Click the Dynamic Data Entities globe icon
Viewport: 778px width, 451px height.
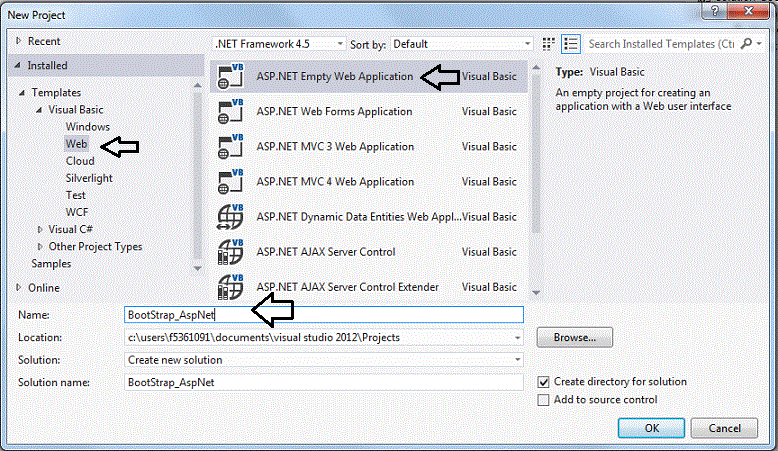pos(231,217)
